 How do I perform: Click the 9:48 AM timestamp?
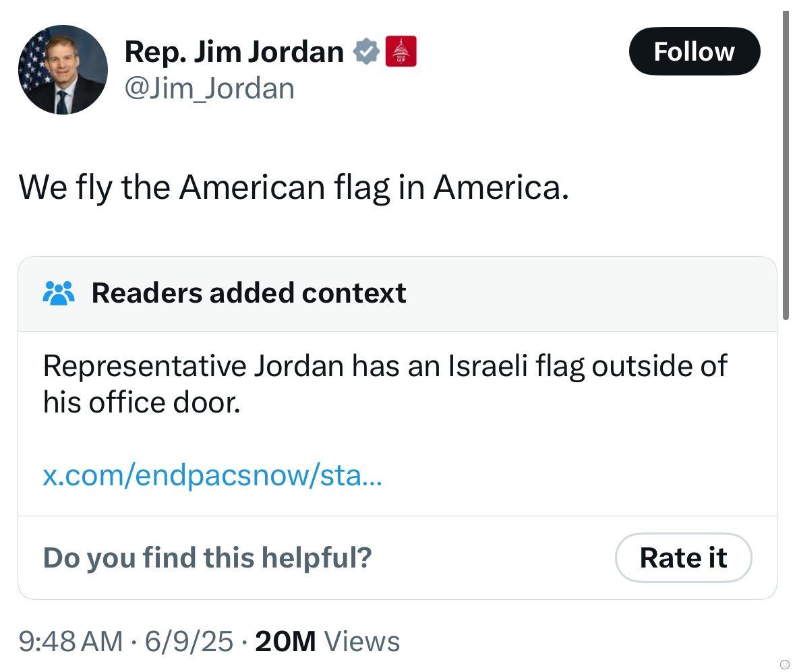point(71,641)
